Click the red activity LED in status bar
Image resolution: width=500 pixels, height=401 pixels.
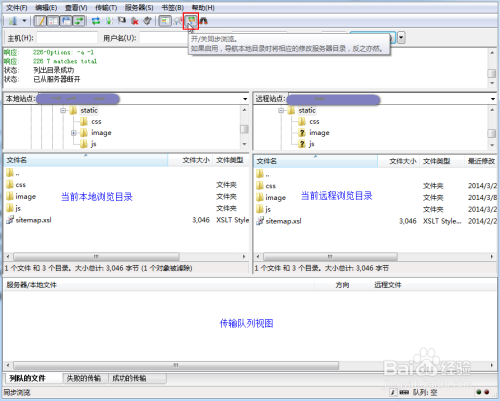[487, 392]
